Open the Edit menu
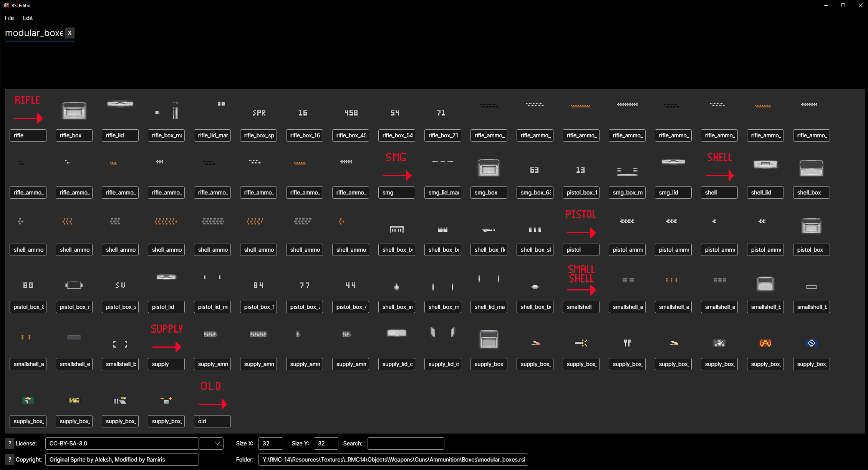The image size is (868, 470). pyautogui.click(x=28, y=18)
